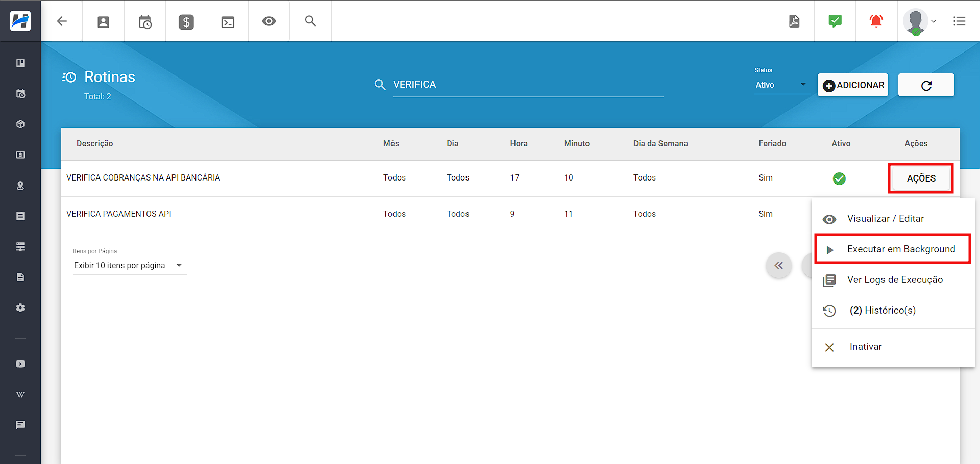Viewport: 980px width, 464px height.
Task: Open the terminal console icon
Action: coord(228,22)
